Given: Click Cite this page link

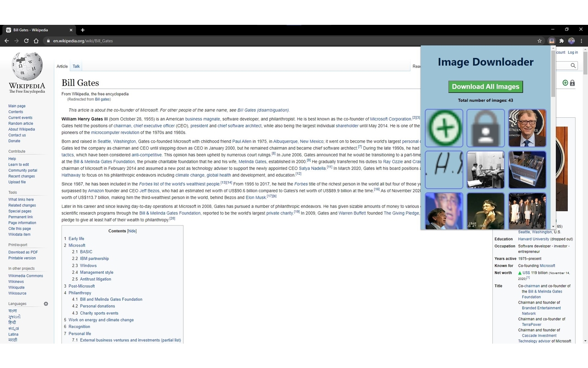Looking at the screenshot, I should click(20, 229).
